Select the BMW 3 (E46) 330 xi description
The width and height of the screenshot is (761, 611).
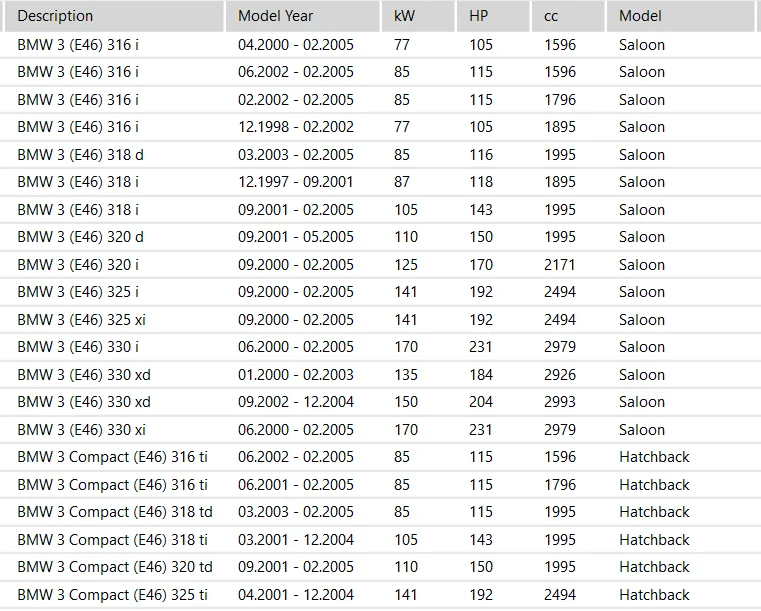point(82,429)
